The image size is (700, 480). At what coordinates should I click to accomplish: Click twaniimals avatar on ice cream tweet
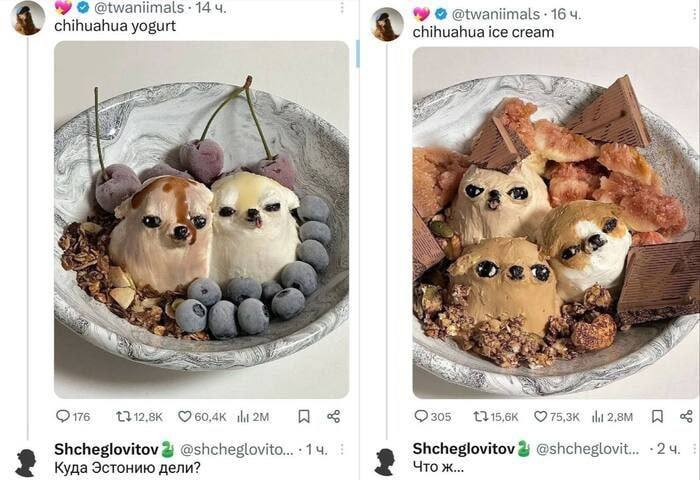(387, 24)
